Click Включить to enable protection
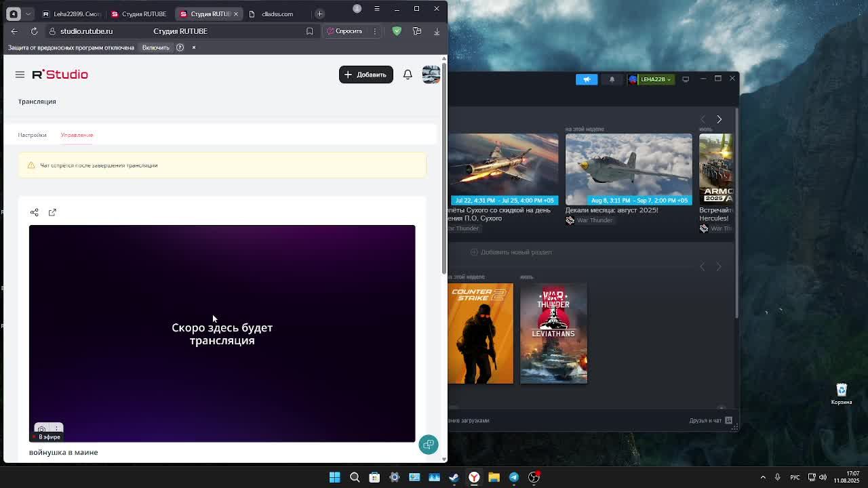868x488 pixels. [x=156, y=47]
